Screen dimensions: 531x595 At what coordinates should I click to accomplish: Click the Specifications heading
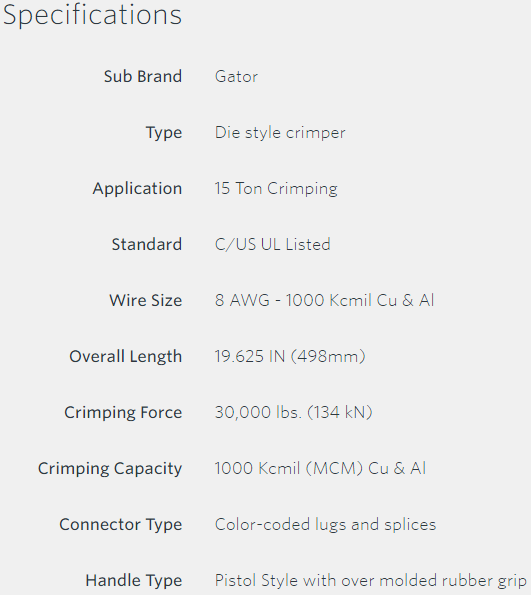coord(93,16)
